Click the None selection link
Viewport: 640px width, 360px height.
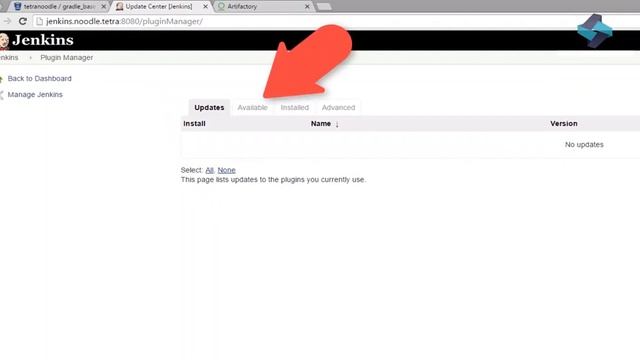[x=227, y=170]
